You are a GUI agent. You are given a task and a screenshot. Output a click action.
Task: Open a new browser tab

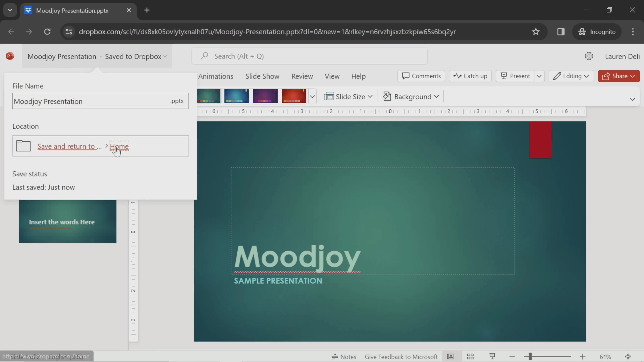147,10
